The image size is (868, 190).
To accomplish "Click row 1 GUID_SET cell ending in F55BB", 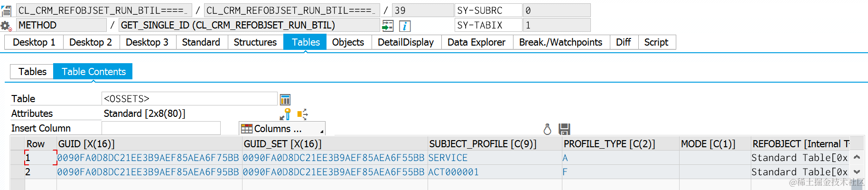I will pos(335,158).
